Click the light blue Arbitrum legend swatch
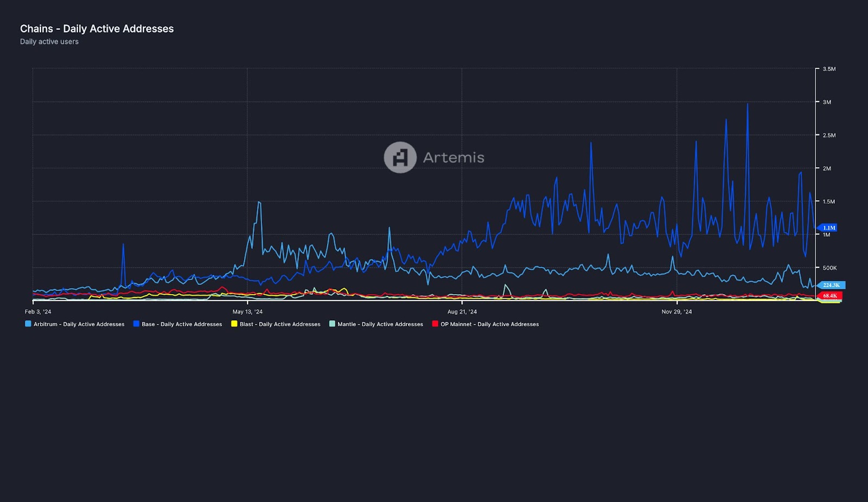 click(28, 323)
